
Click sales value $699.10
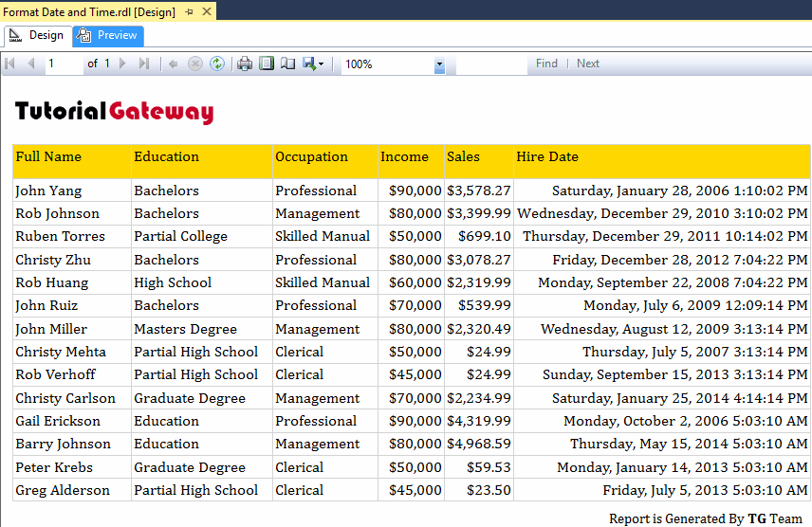pos(479,237)
